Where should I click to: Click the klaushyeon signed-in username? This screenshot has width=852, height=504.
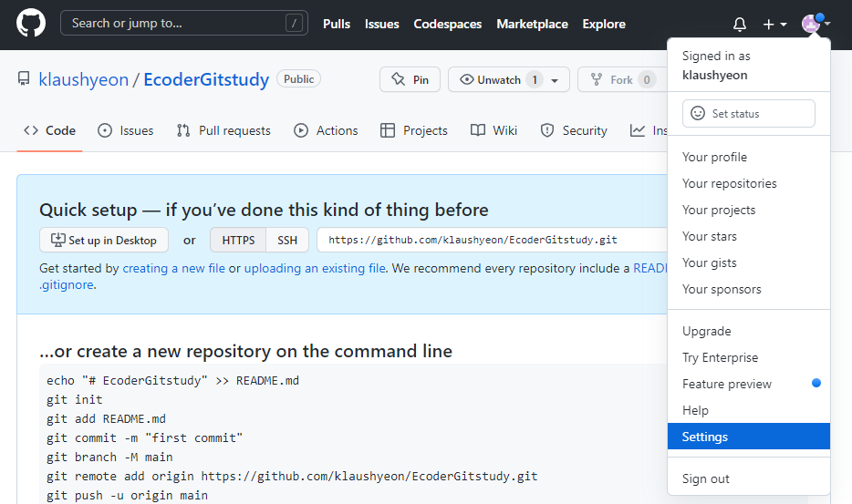[714, 75]
